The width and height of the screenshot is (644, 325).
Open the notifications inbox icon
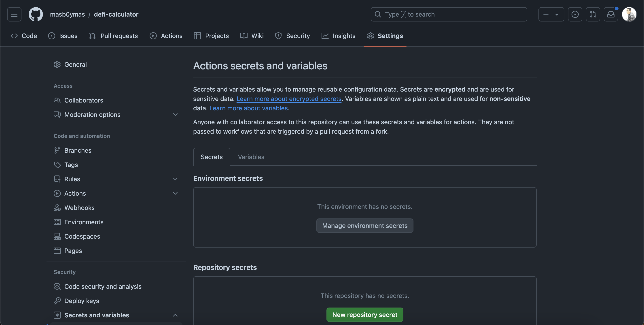point(610,14)
